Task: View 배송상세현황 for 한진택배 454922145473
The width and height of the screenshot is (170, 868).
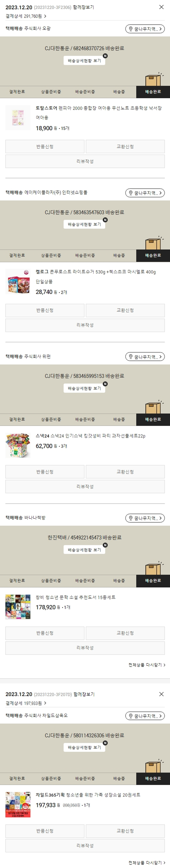Action: pos(84,549)
